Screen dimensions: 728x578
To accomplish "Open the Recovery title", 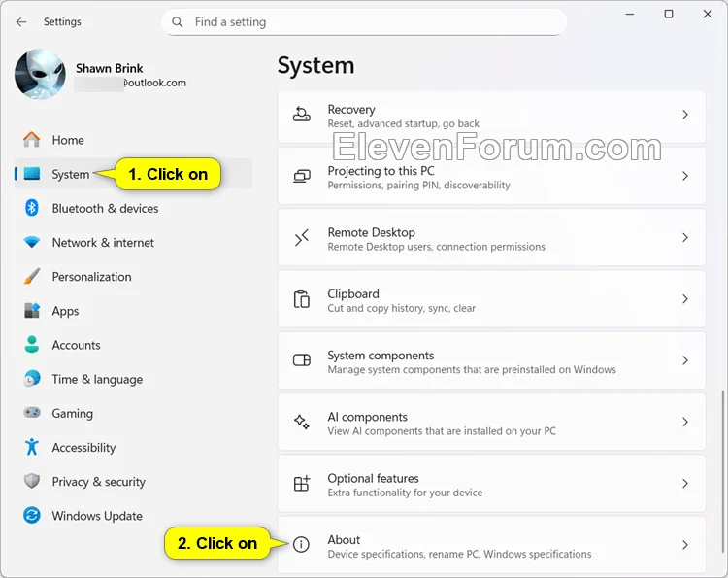I will pos(351,110).
